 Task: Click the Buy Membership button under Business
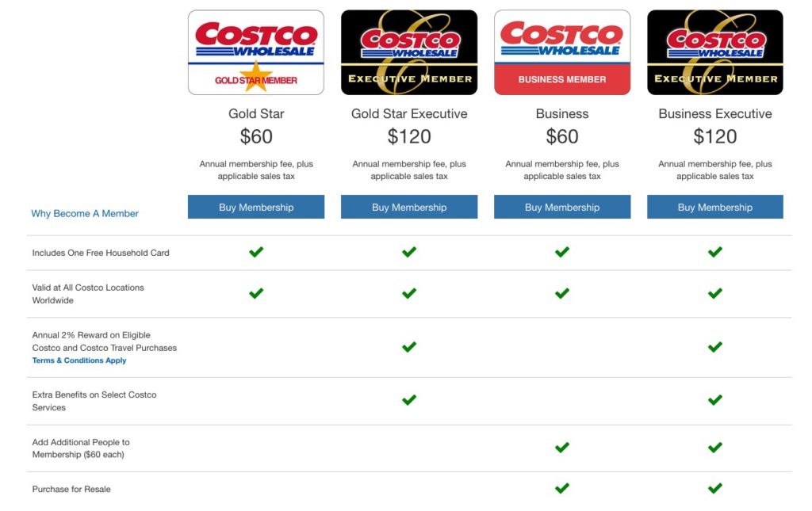click(x=562, y=207)
